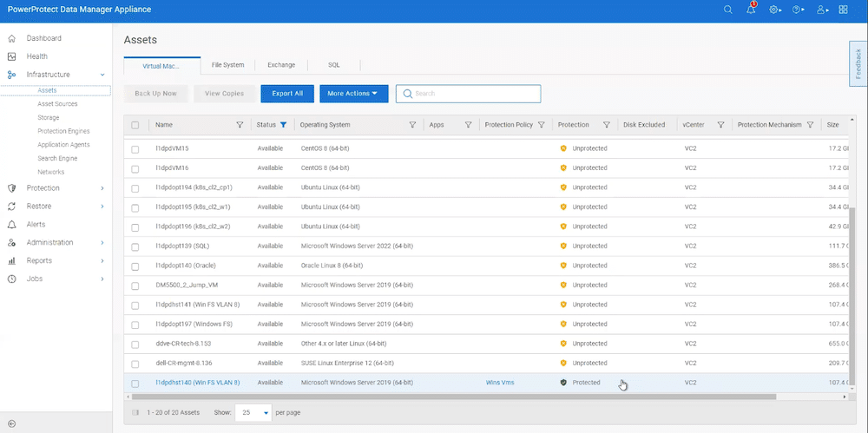Click the Protected shield icon for l1dpdhst140
The height and width of the screenshot is (433, 868).
(x=563, y=383)
